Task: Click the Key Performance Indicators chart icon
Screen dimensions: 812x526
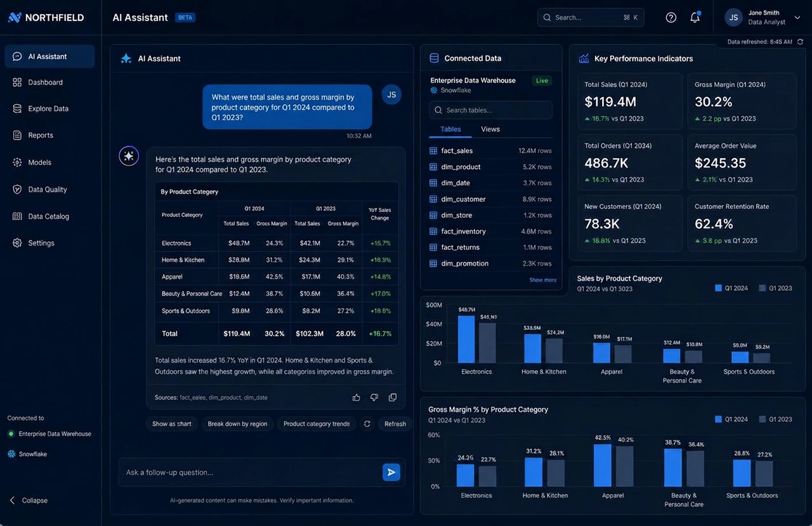Action: click(x=584, y=58)
